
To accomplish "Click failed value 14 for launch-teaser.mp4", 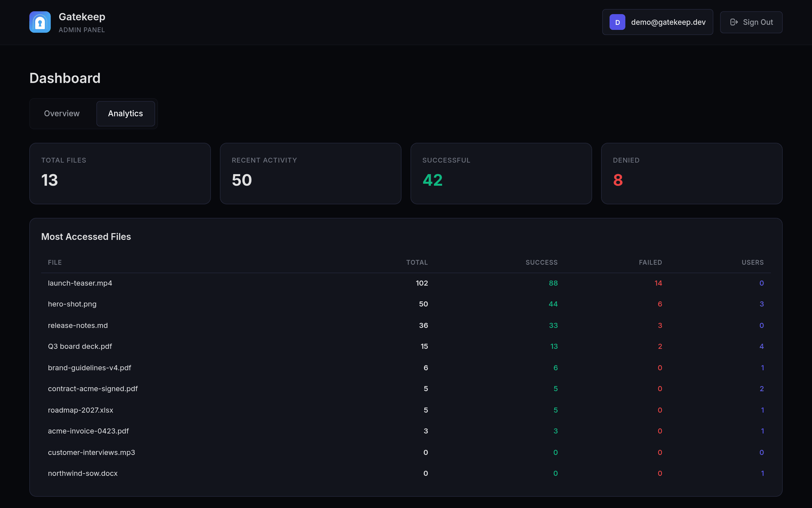I will [x=658, y=283].
